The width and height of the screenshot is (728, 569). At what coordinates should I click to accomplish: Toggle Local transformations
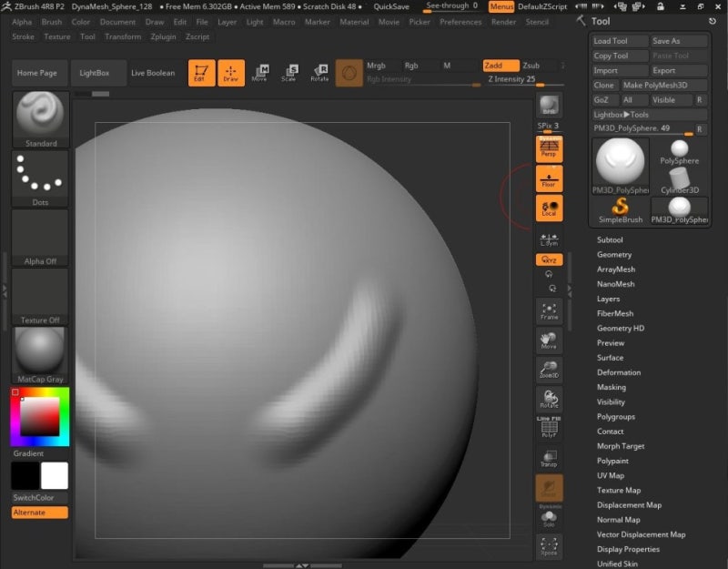550,208
